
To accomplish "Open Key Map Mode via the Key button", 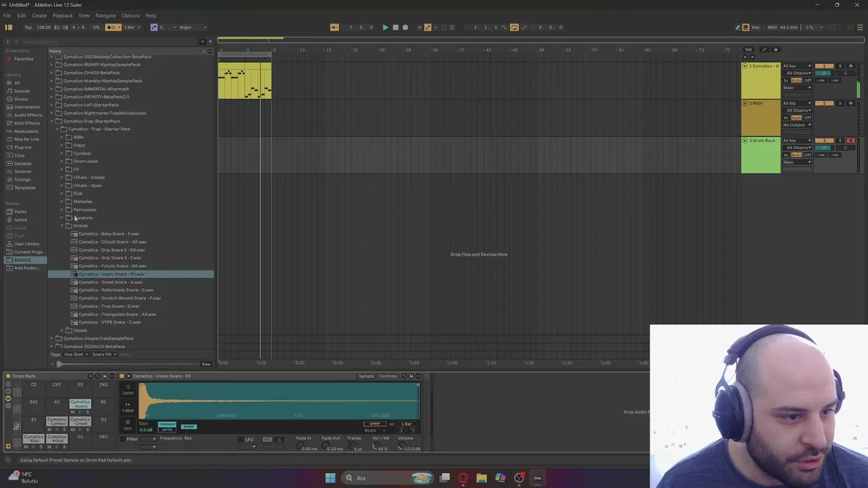I will tap(755, 27).
